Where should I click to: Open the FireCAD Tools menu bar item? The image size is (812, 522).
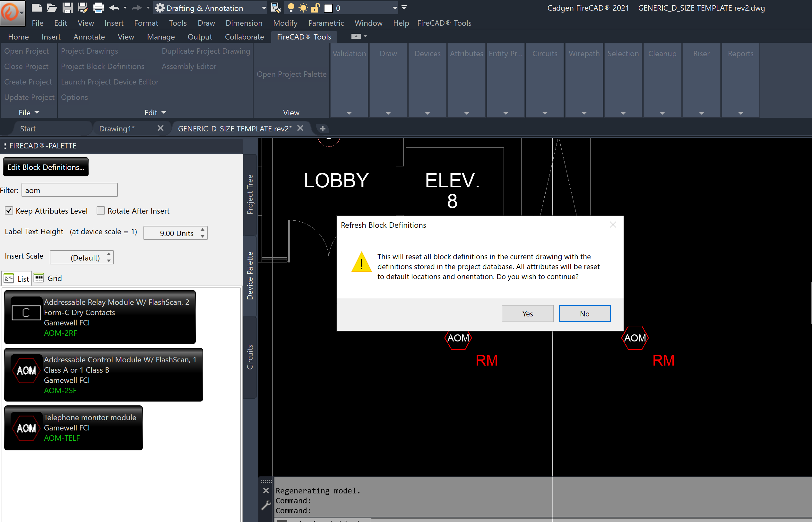(444, 23)
